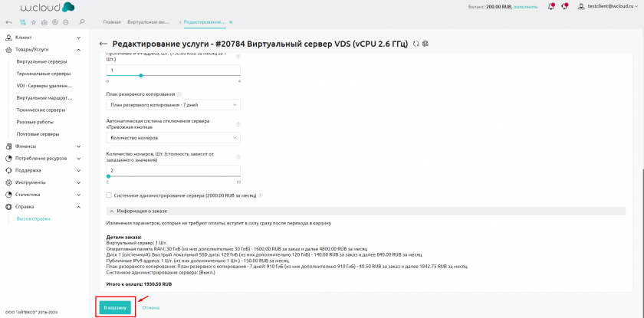This screenshot has width=644, height=318.
Task: Click the search magnifier icon in toolbar
Action: click(82, 21)
